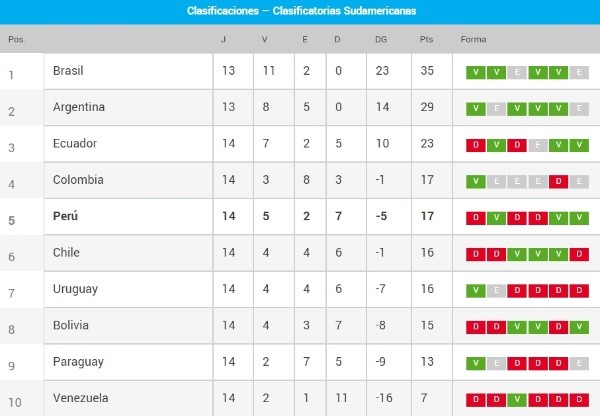
Task: Click the first red 'D' badge in Perú's row
Action: click(x=476, y=218)
